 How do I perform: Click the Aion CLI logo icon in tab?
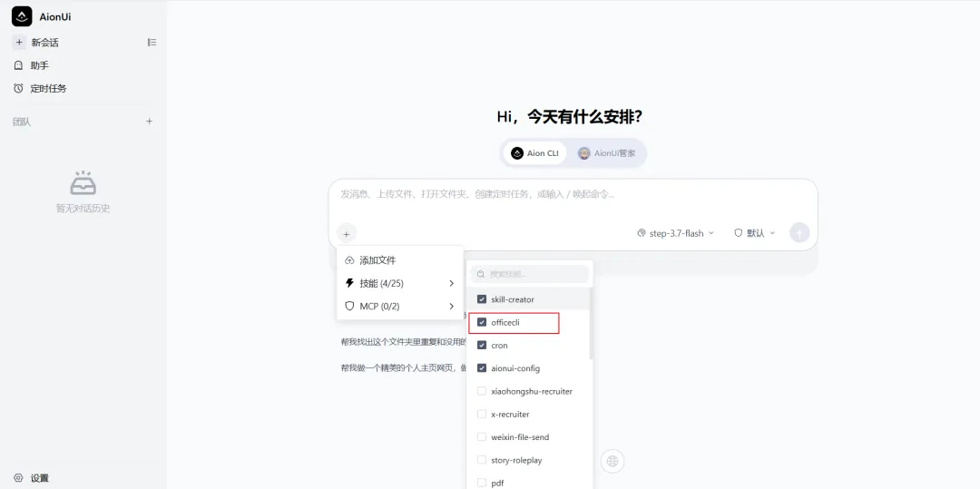(517, 153)
